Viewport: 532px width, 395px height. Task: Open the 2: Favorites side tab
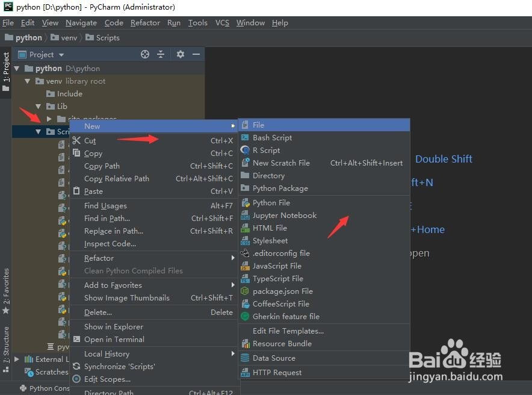tap(6, 291)
